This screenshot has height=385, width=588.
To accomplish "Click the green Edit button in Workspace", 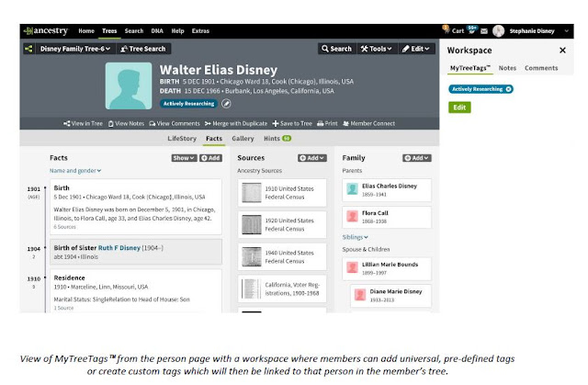I will pyautogui.click(x=459, y=108).
